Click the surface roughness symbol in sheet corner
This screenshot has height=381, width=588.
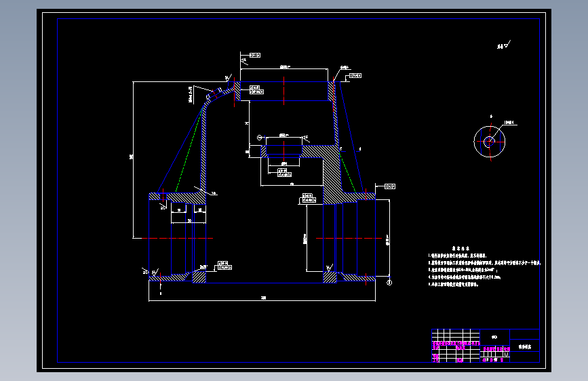(x=504, y=45)
